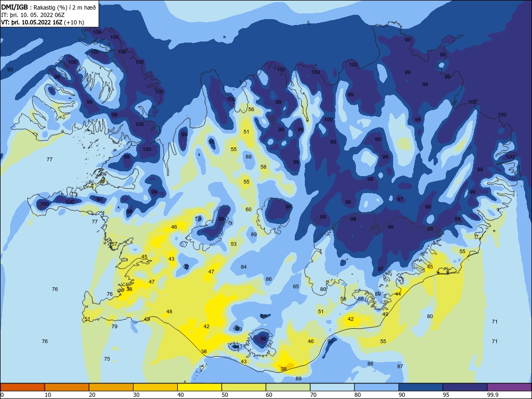Click the legend scale label '0'

2,395
